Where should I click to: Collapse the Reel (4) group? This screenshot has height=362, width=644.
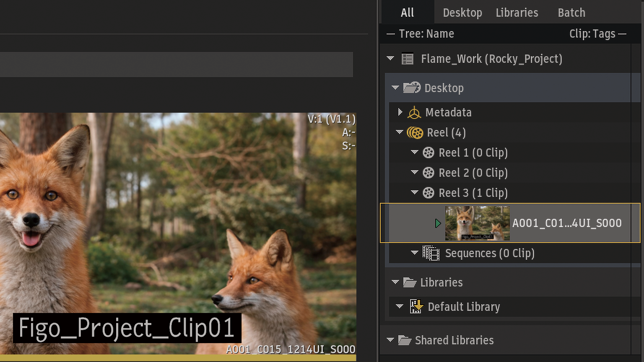coord(400,132)
